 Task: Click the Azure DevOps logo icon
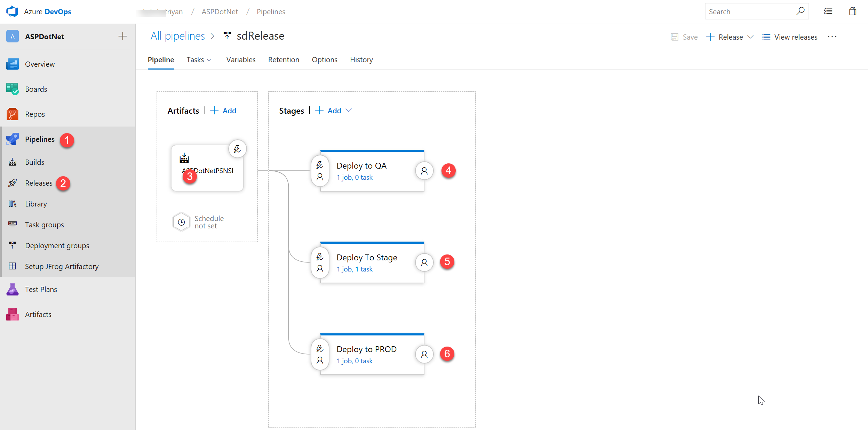pyautogui.click(x=12, y=11)
